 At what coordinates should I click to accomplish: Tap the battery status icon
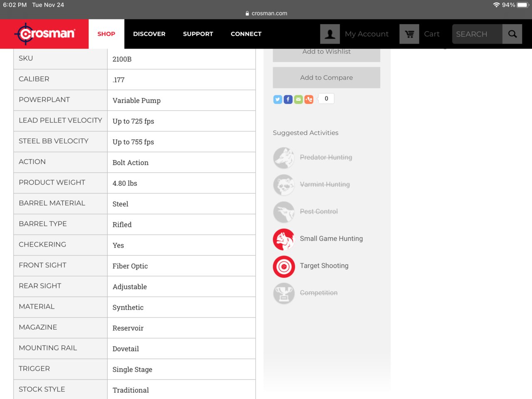coord(523,5)
